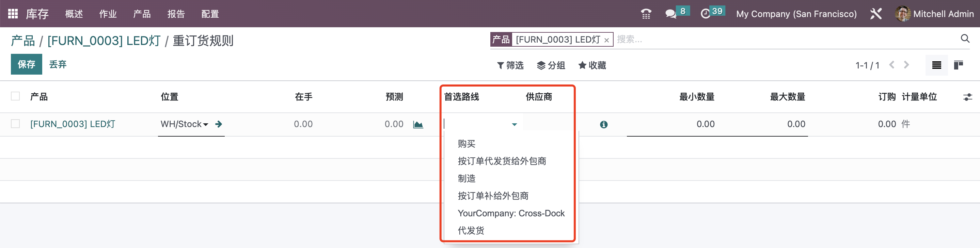Open the 概述 menu
The image size is (980, 248).
pyautogui.click(x=74, y=14)
